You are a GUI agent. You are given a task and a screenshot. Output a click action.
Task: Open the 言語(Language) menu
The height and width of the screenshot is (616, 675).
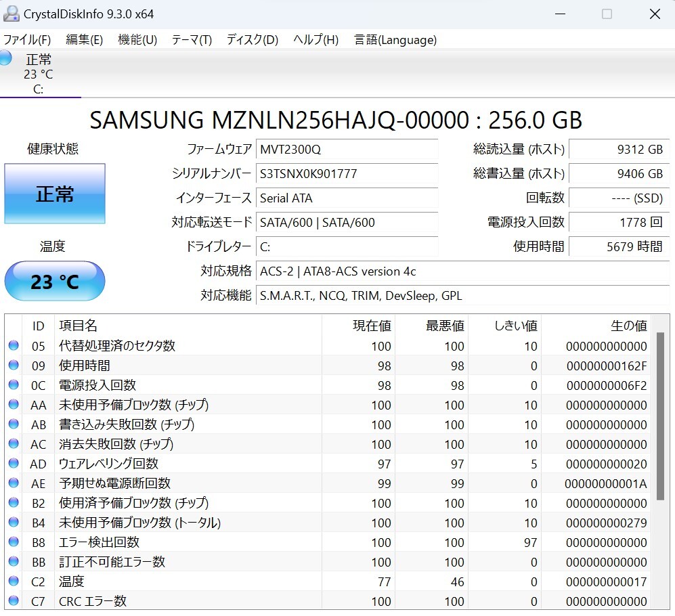(x=395, y=40)
